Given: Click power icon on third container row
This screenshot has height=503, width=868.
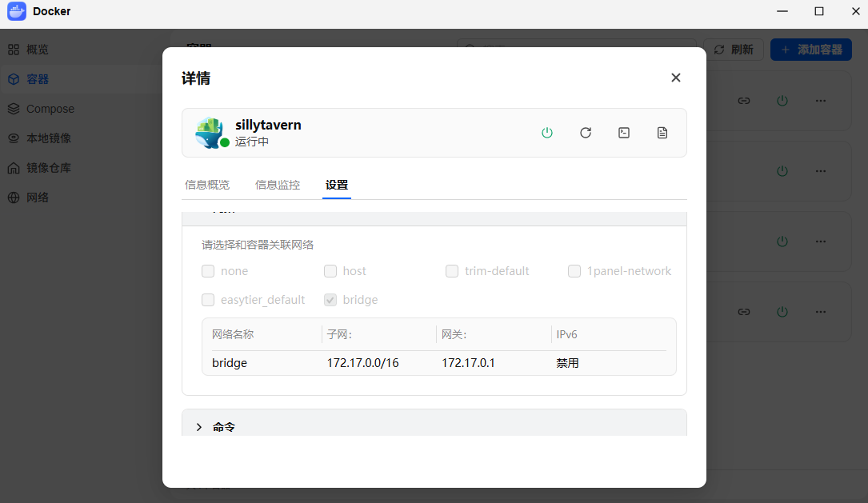Looking at the screenshot, I should tap(782, 242).
